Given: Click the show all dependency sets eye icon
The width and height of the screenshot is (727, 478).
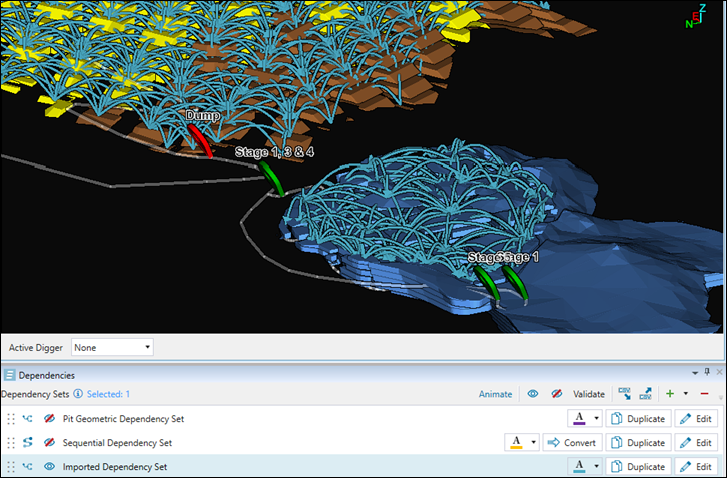Looking at the screenshot, I should coord(533,394).
